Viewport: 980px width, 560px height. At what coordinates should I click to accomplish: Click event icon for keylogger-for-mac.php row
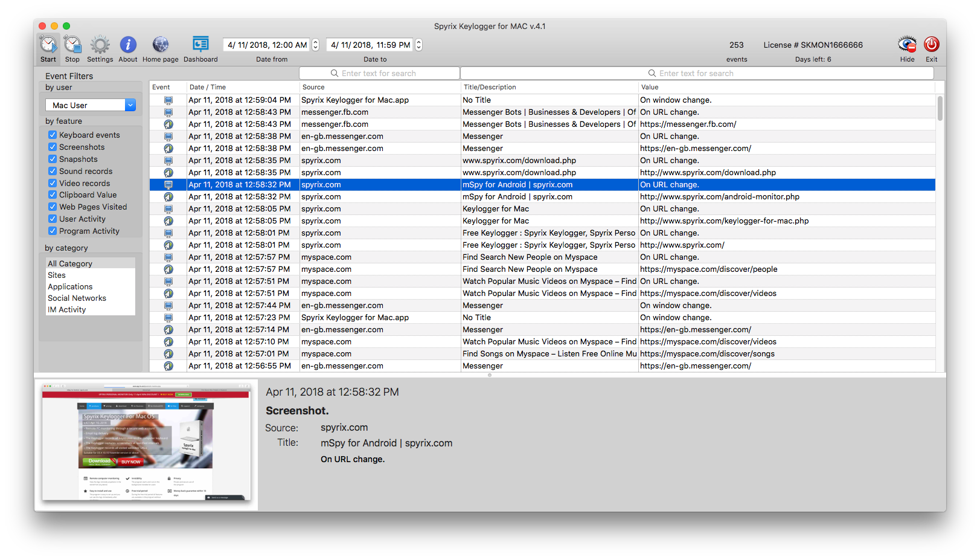[168, 221]
